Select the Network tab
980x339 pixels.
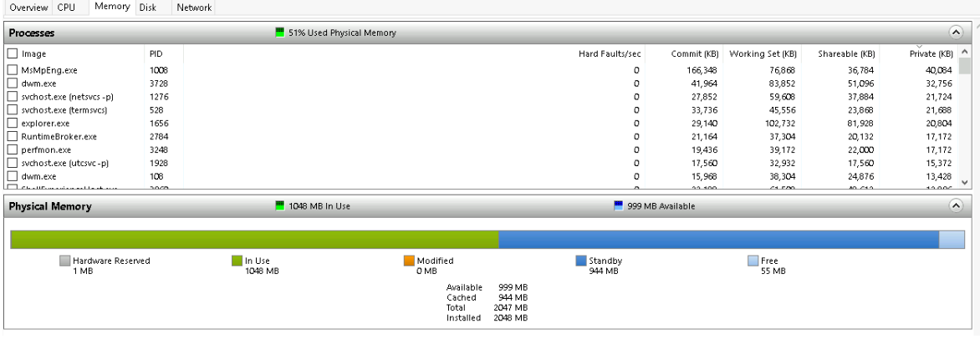pos(194,8)
